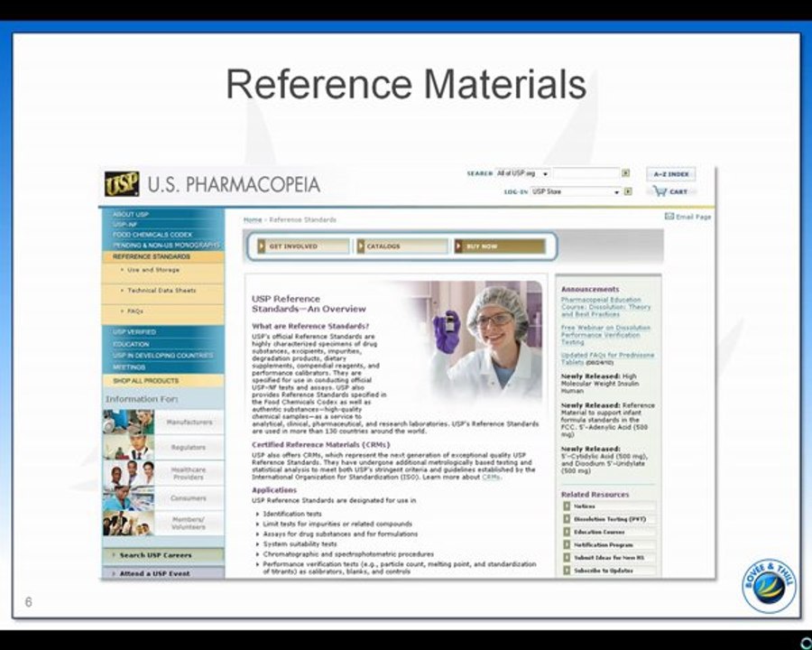Click the arrow icon on Buy Now
The image size is (812, 650).
[x=458, y=246]
